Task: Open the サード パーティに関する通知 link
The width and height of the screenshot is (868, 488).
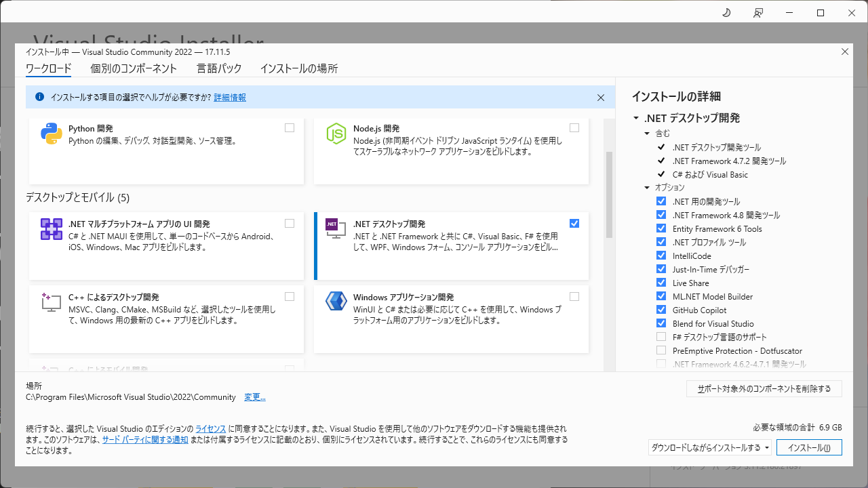Action: click(x=145, y=439)
